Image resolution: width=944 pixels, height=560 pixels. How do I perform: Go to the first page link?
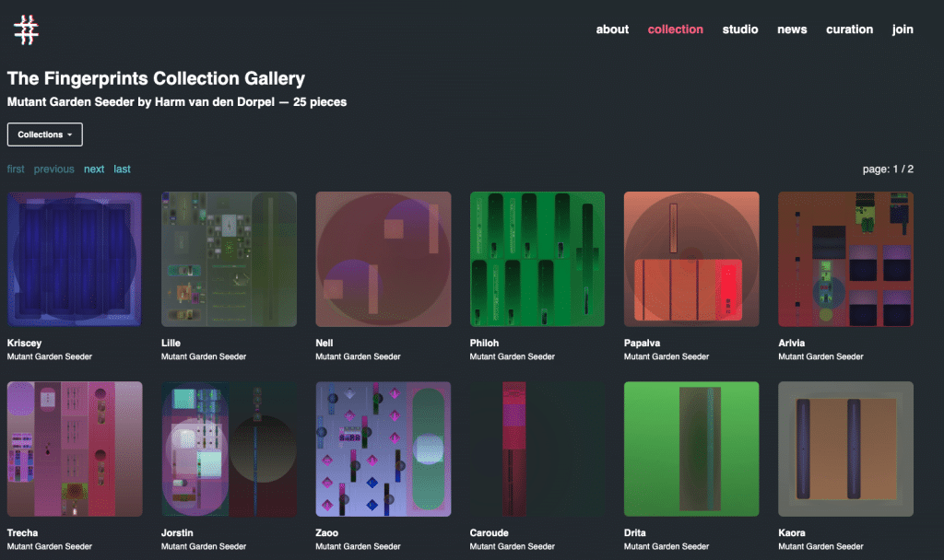pos(16,169)
